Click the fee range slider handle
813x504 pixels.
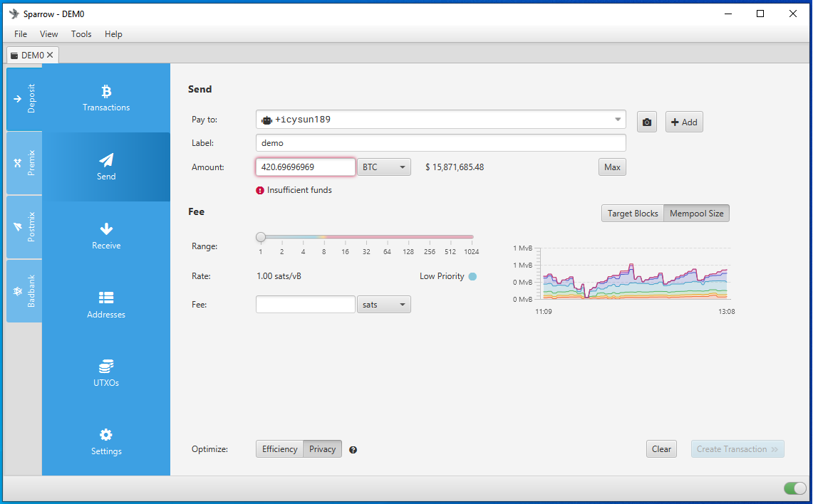pyautogui.click(x=261, y=237)
